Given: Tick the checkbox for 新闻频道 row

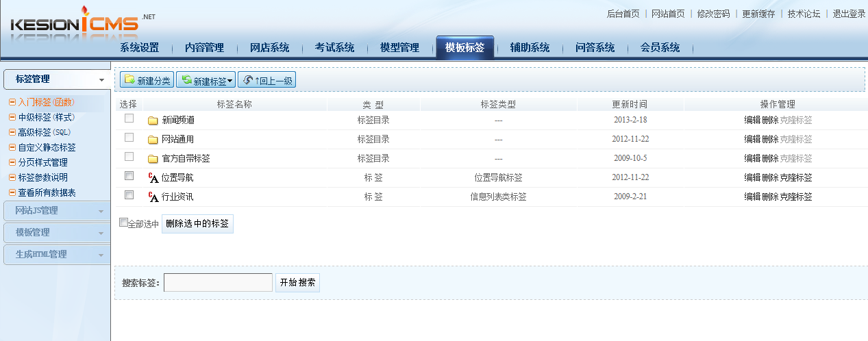Looking at the screenshot, I should click(x=129, y=118).
